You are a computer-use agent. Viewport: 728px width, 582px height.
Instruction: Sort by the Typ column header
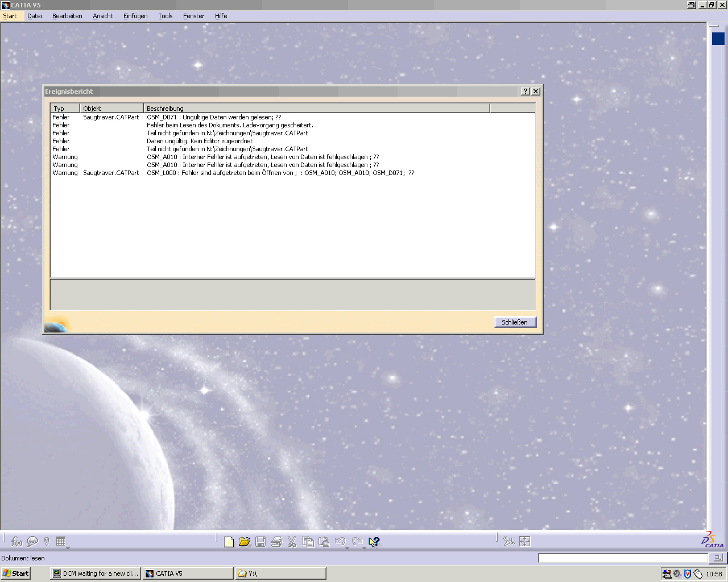65,108
